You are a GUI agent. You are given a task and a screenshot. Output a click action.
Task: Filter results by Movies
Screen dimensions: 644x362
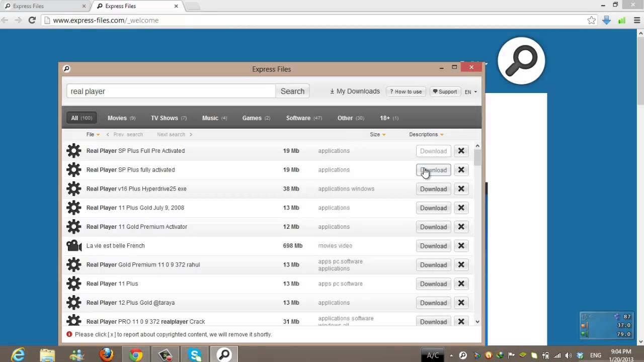(x=121, y=118)
